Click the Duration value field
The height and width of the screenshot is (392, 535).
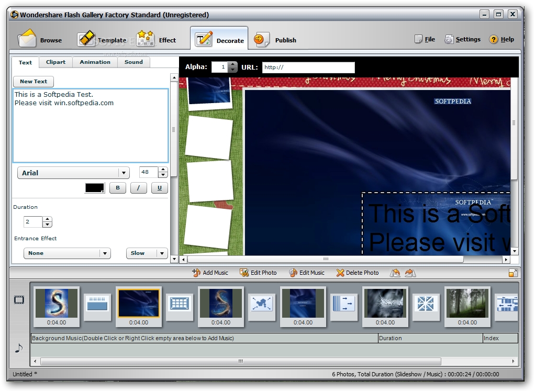click(x=33, y=222)
